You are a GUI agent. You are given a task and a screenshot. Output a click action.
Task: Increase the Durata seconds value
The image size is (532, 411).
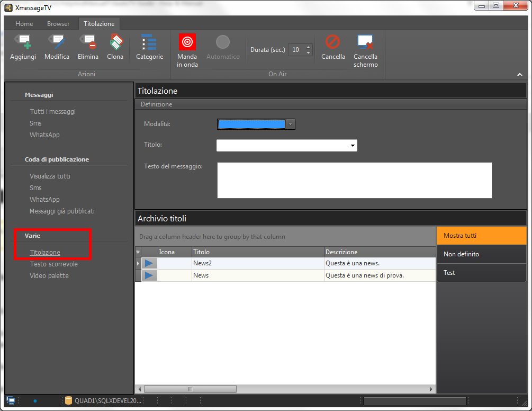(308, 47)
